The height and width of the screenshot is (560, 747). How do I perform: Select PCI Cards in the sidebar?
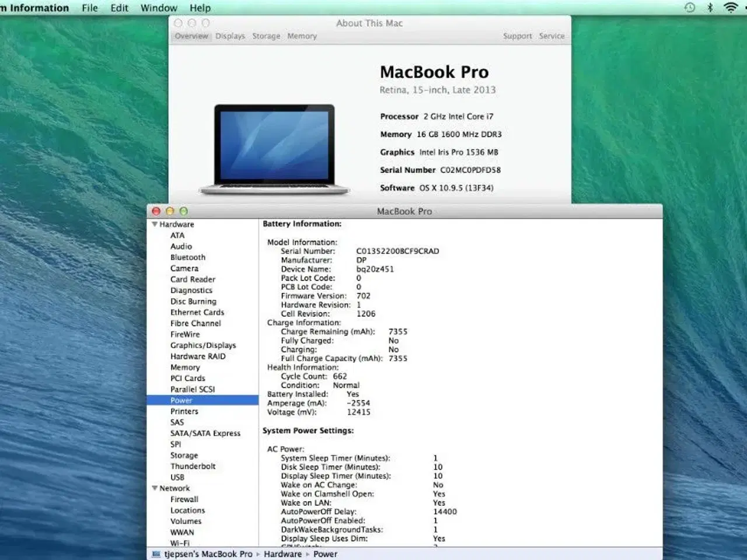click(x=188, y=378)
